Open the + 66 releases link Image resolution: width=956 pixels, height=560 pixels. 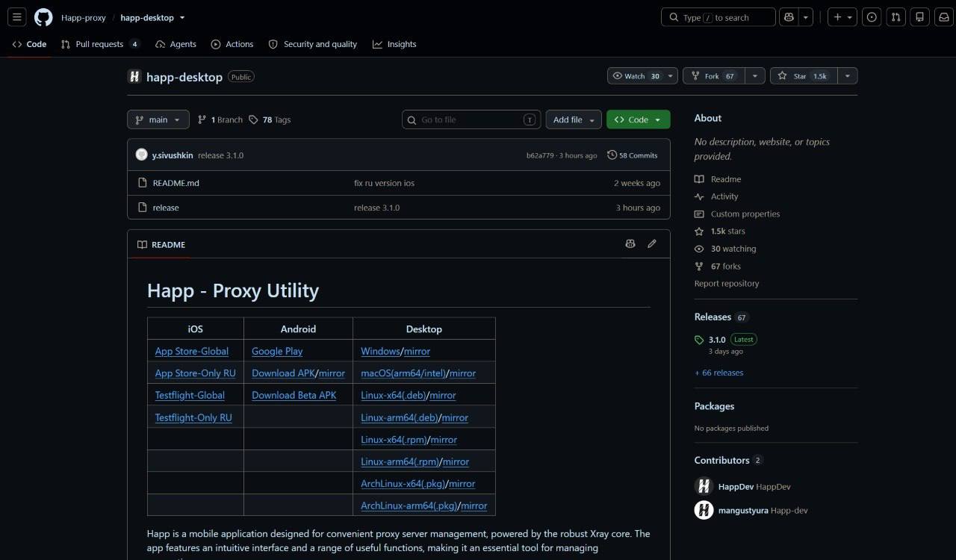pyautogui.click(x=719, y=373)
